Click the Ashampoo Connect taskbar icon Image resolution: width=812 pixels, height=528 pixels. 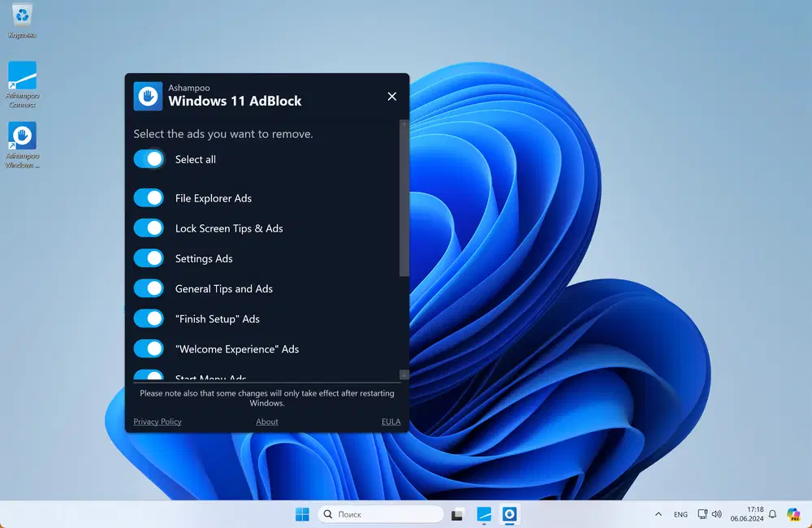pyautogui.click(x=484, y=514)
